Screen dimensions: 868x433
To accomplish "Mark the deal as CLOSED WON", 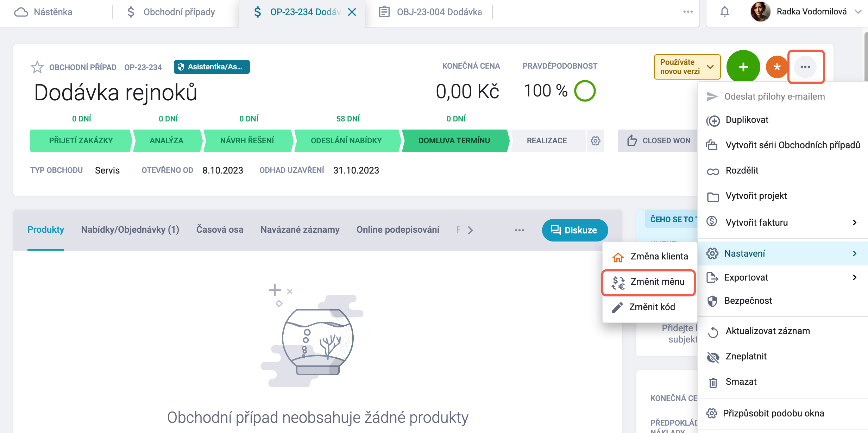I will (658, 141).
